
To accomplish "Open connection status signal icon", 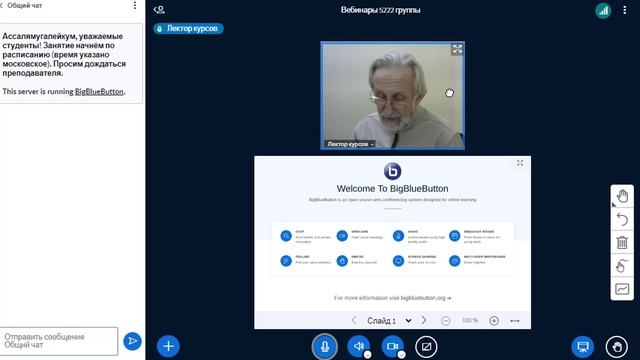I will [603, 11].
